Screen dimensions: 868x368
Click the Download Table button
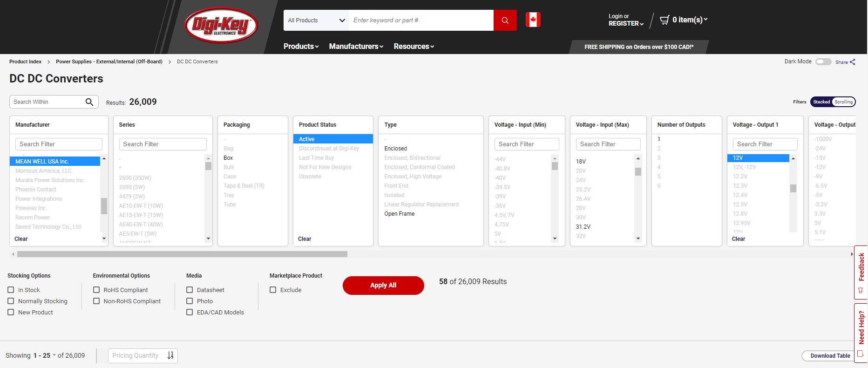(x=830, y=356)
